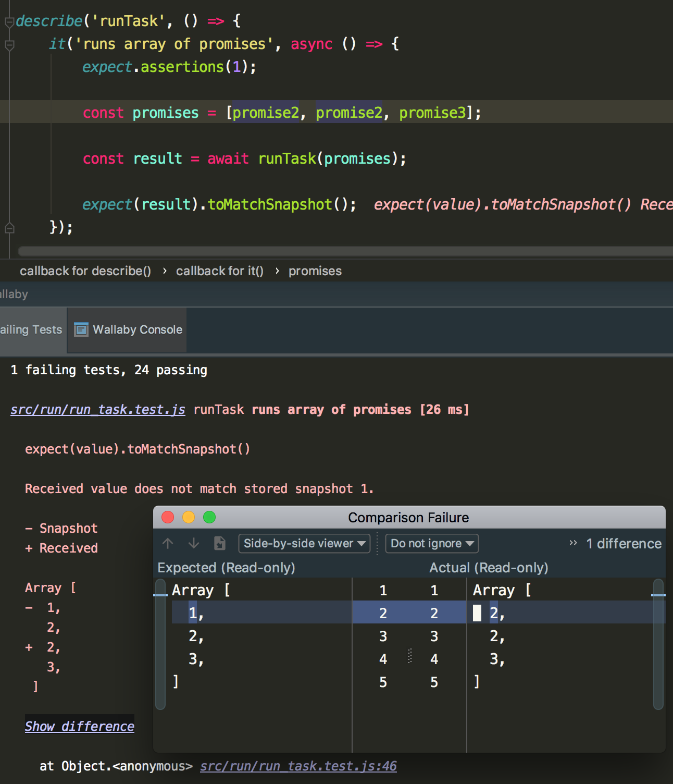
Task: Open the Do not ignore dropdown
Action: [431, 543]
